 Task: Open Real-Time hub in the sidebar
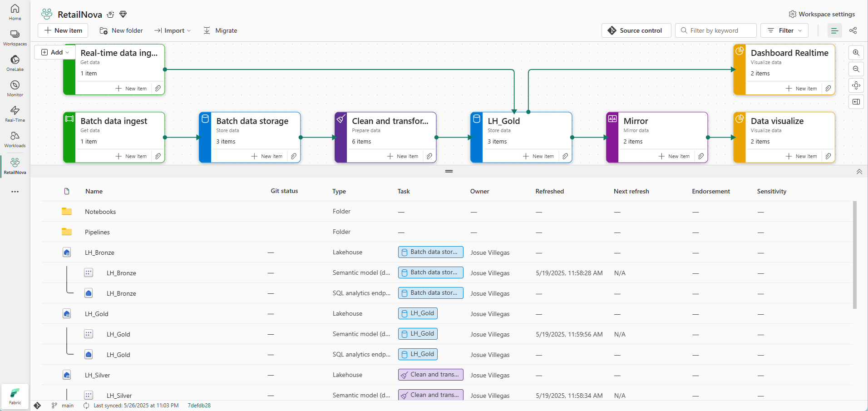pyautogui.click(x=15, y=114)
